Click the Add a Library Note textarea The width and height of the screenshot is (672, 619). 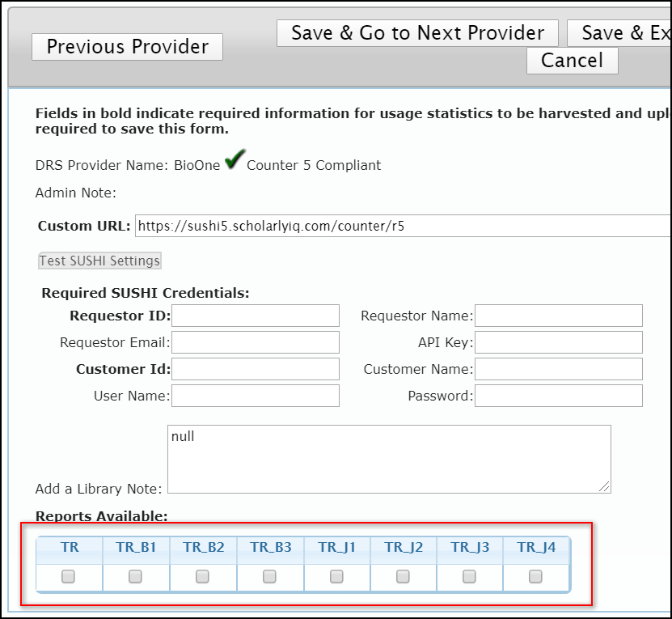(x=388, y=458)
